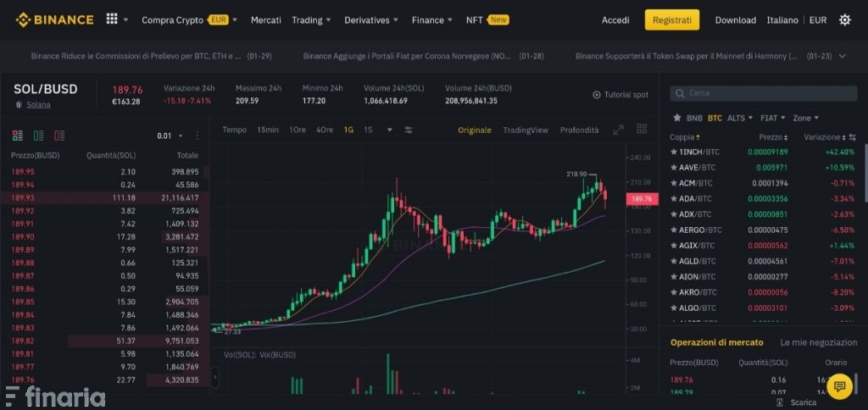Open the apps grid menu icon
Screen dimensions: 868x410
112,19
